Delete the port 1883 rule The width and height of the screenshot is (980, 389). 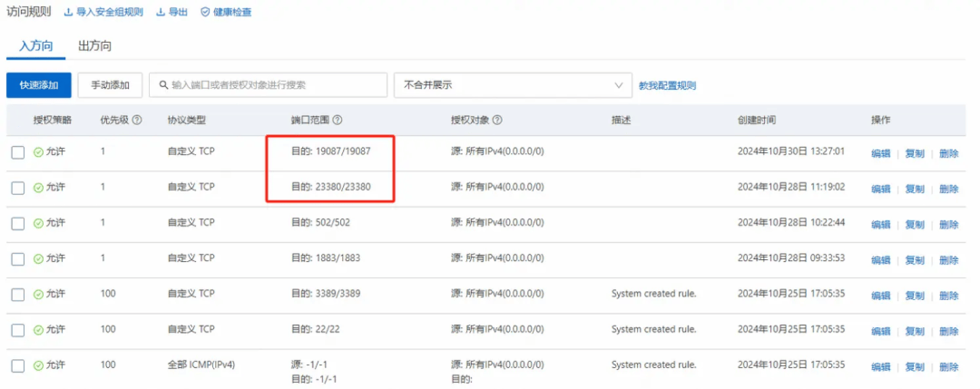pos(949,259)
